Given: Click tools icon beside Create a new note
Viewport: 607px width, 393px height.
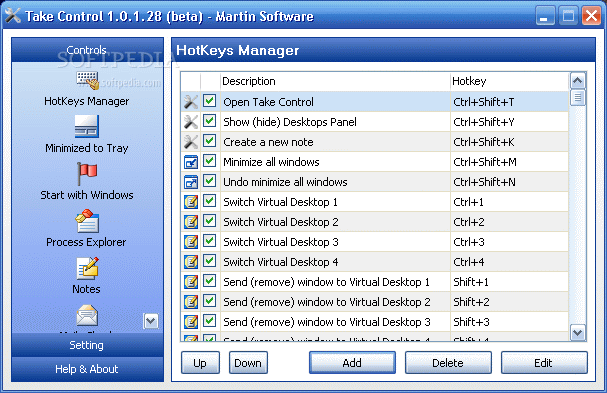Looking at the screenshot, I should tap(190, 142).
